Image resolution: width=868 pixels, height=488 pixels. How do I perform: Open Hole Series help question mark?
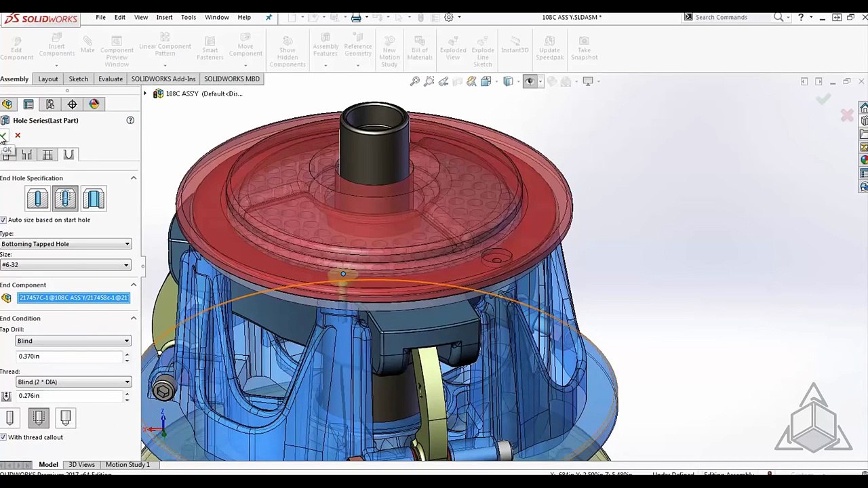(x=130, y=120)
